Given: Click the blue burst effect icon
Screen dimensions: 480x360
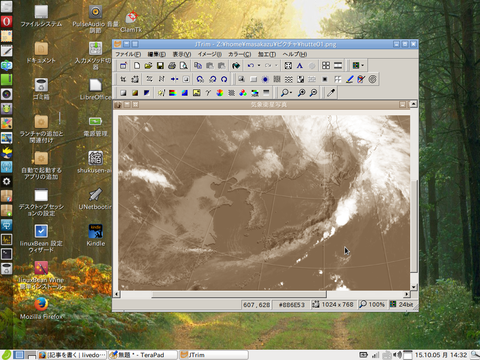Looking at the screenshot, I should (265, 79).
